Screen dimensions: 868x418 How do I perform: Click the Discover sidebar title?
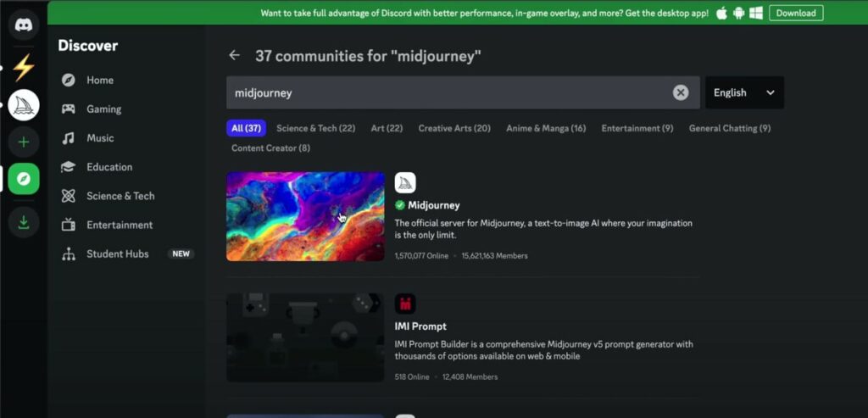[88, 46]
